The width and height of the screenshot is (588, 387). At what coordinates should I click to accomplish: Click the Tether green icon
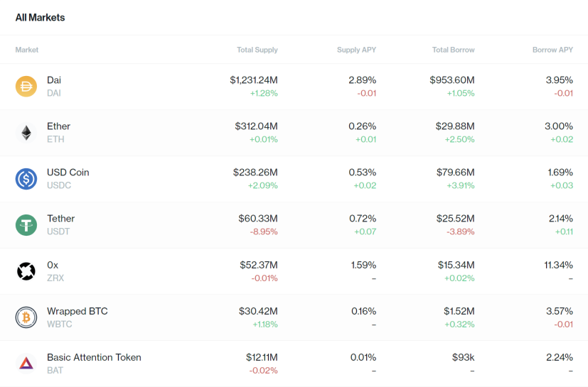coord(26,225)
